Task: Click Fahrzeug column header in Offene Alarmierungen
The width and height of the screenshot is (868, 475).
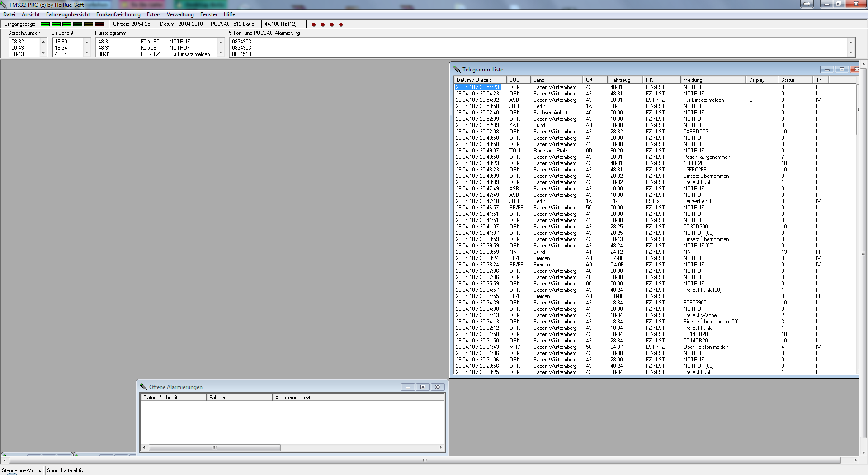Action: point(239,398)
